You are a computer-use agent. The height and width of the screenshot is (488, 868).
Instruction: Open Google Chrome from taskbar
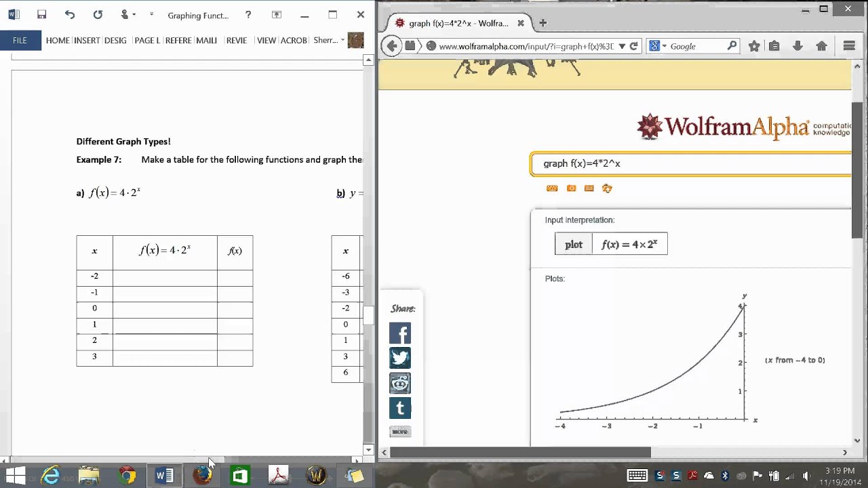click(x=127, y=476)
